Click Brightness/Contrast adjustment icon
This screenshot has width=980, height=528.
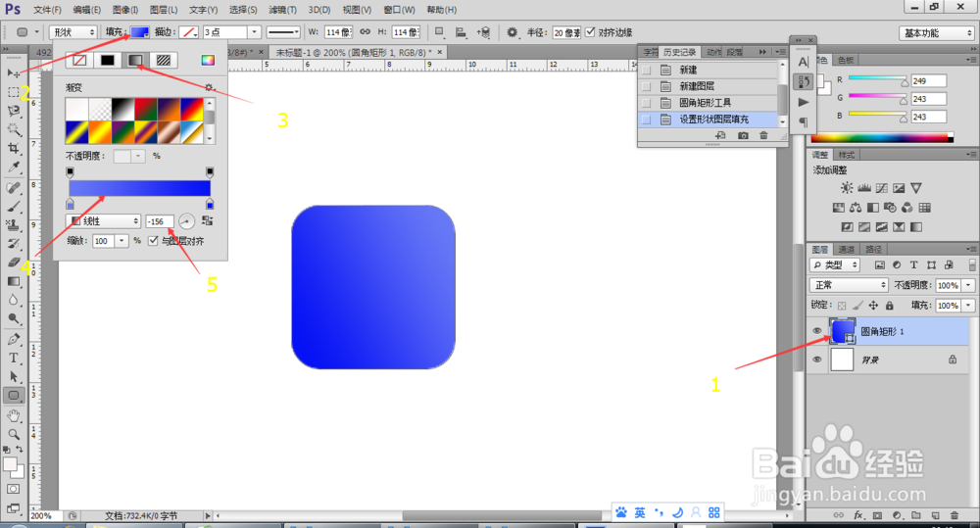click(847, 187)
